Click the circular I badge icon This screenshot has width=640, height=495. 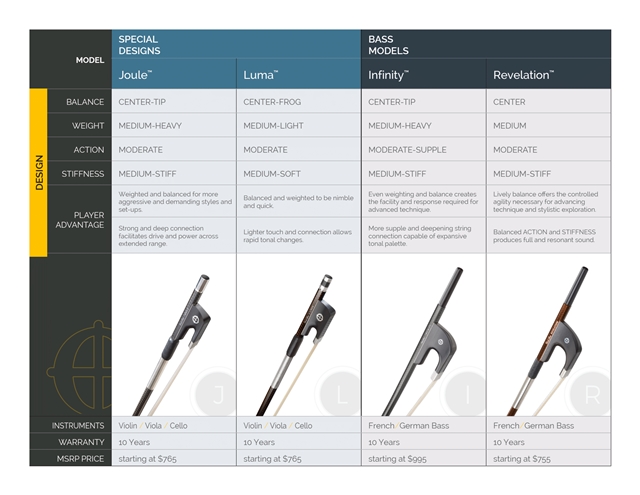pos(465,393)
